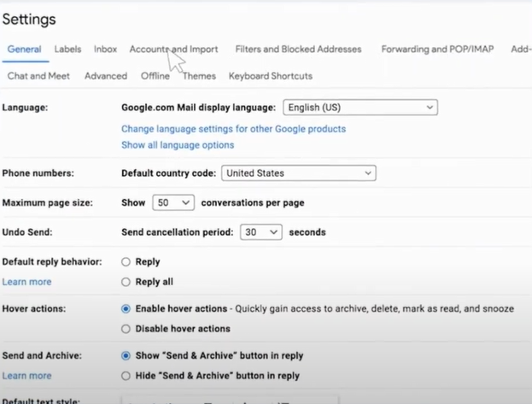Select Enable hover actions option
532x404 pixels.
[x=126, y=309]
